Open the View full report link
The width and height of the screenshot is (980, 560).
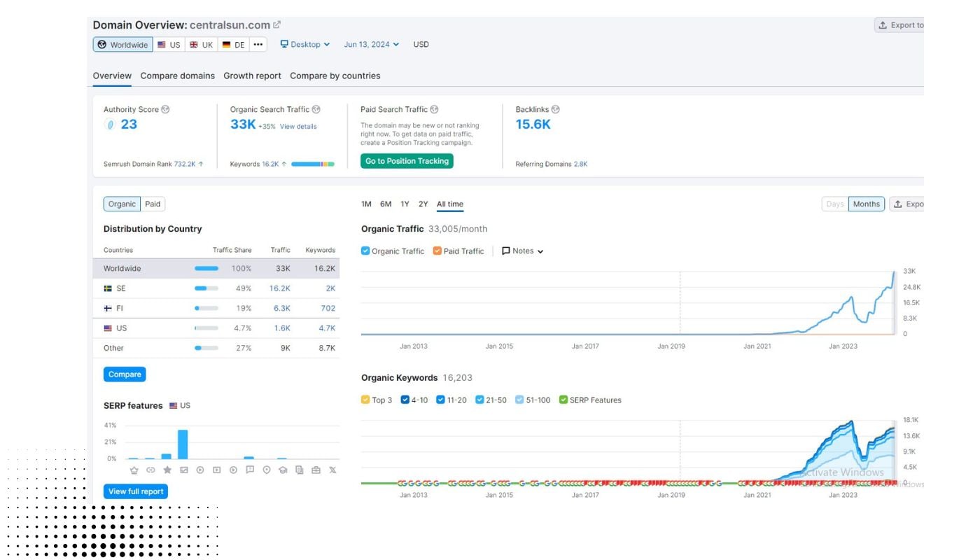[135, 491]
